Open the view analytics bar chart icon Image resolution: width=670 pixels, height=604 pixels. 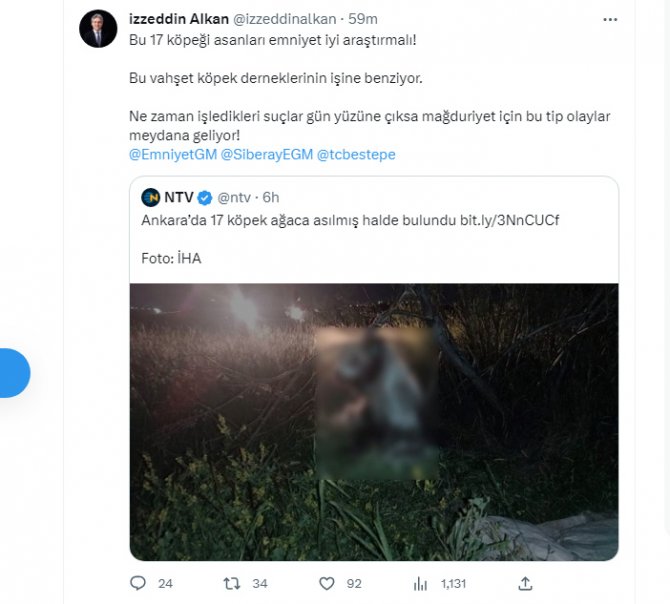[420, 582]
